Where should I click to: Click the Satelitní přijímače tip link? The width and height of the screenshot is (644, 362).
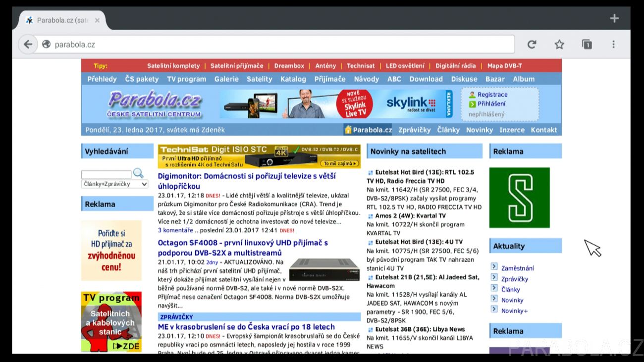237,66
